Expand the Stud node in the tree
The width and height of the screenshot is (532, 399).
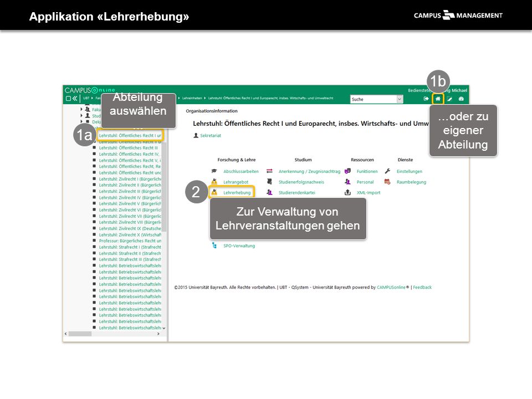click(81, 115)
